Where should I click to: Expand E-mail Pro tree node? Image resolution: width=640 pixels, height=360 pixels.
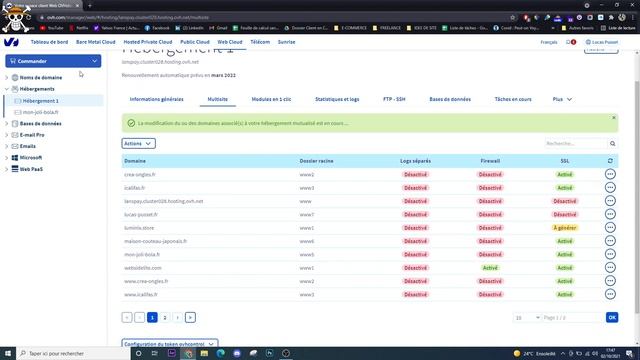coord(7,135)
